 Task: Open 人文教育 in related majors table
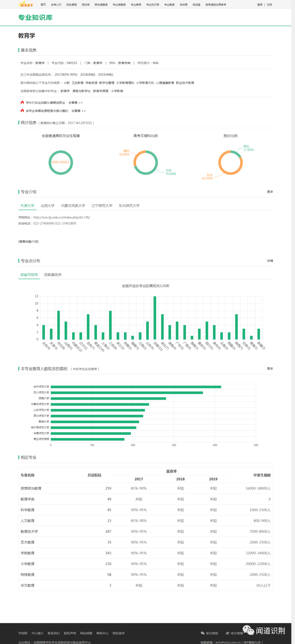pos(27,521)
